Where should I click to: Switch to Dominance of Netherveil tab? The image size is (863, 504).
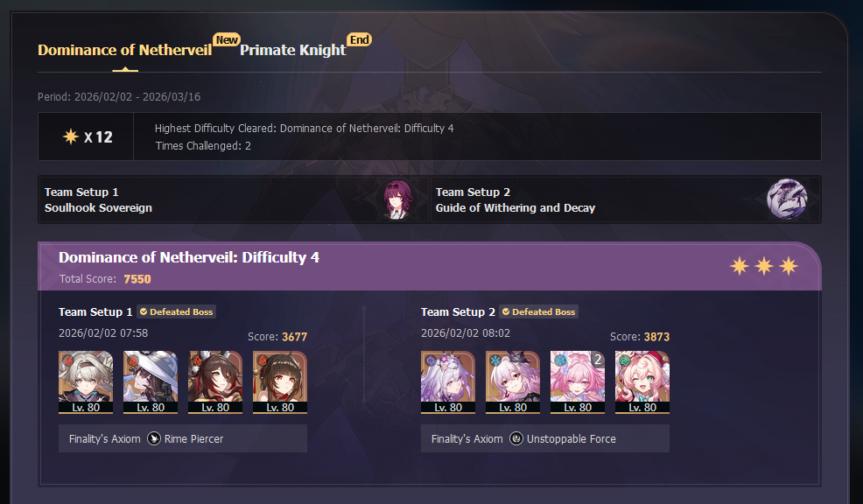point(125,50)
